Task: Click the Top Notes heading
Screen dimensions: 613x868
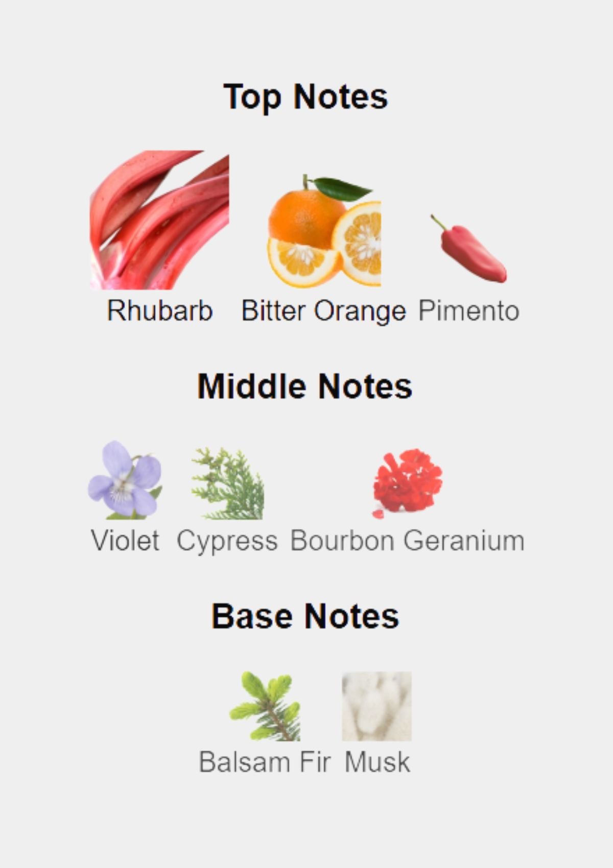Action: (x=305, y=97)
